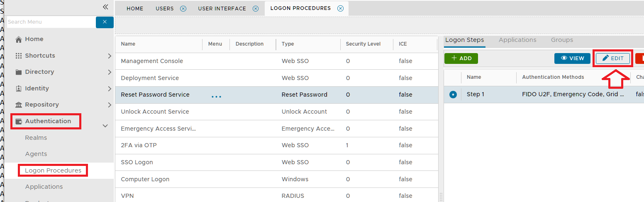Collapse the Authentication menu section
This screenshot has height=202, width=644.
105,126
